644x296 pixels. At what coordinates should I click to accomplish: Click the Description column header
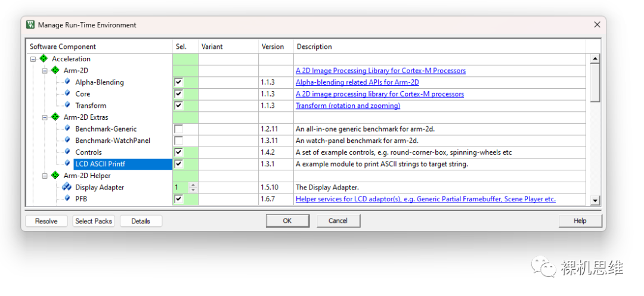point(439,46)
